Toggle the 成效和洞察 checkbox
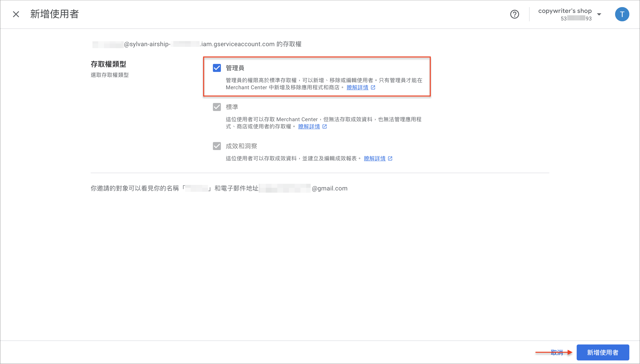Screen dimensions: 640x364 [x=216, y=146]
